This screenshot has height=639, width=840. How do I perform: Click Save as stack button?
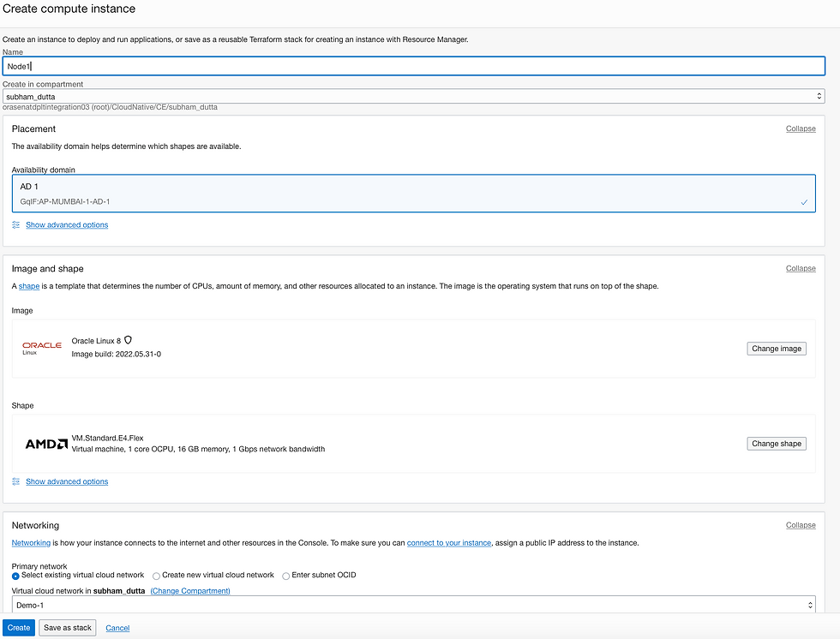click(68, 628)
